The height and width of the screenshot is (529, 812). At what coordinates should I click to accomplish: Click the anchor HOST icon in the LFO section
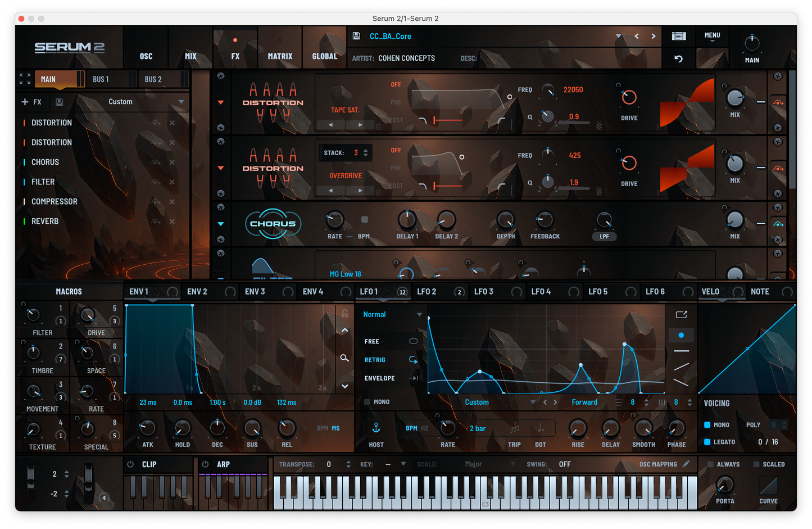[375, 428]
